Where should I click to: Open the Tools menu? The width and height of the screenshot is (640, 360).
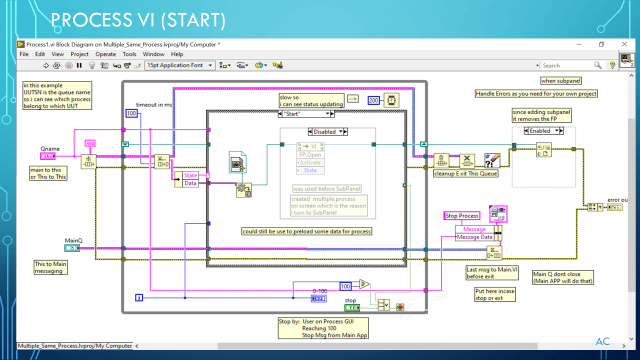click(129, 54)
